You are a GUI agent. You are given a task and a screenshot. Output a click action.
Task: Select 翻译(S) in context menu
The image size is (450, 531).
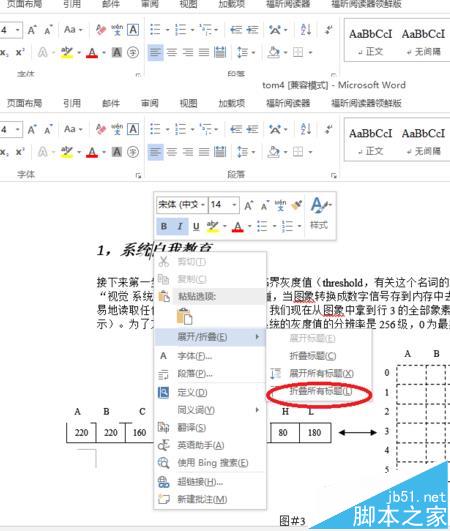click(x=209, y=428)
